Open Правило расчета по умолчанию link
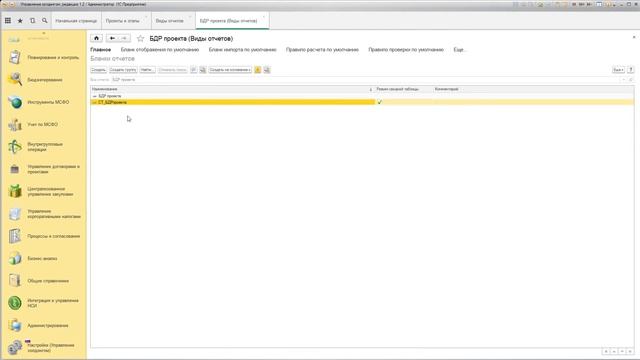This screenshot has height=360, width=640. [322, 50]
